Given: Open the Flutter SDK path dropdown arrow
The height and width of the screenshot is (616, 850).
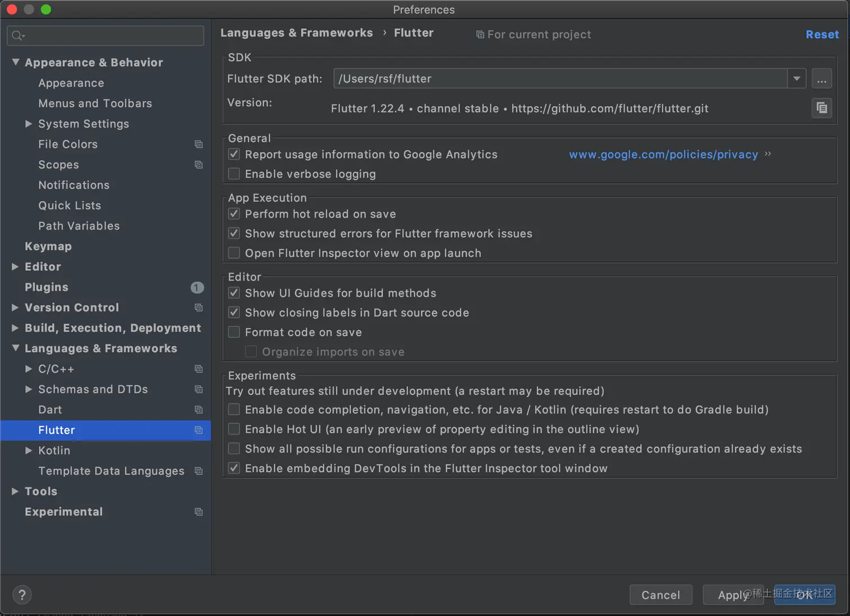Looking at the screenshot, I should click(x=797, y=79).
